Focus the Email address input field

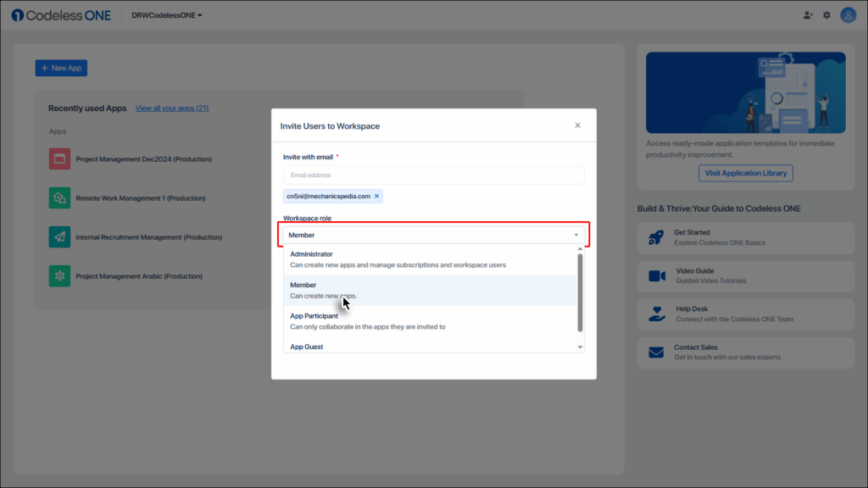click(434, 175)
